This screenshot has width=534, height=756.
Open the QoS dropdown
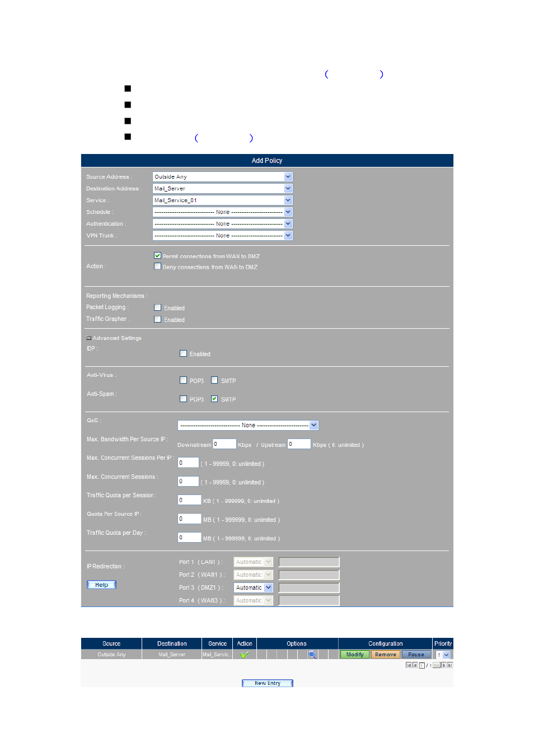click(248, 426)
